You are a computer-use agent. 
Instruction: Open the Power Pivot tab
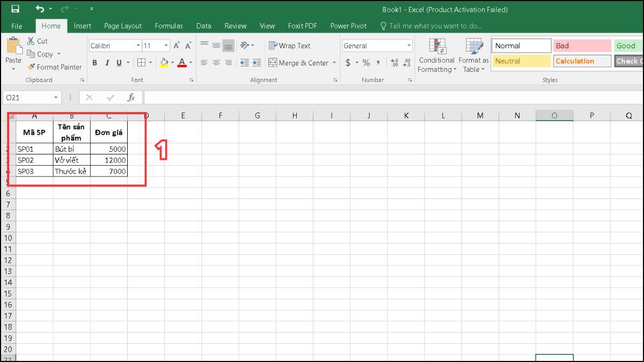(348, 25)
